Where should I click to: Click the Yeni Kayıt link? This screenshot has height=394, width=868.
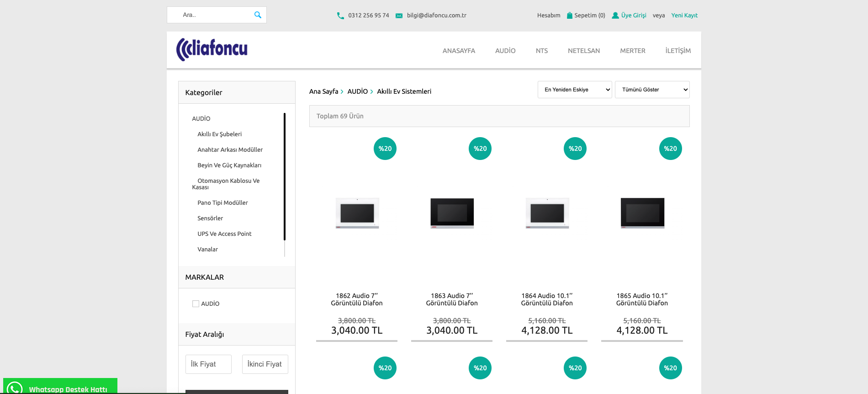click(x=684, y=16)
